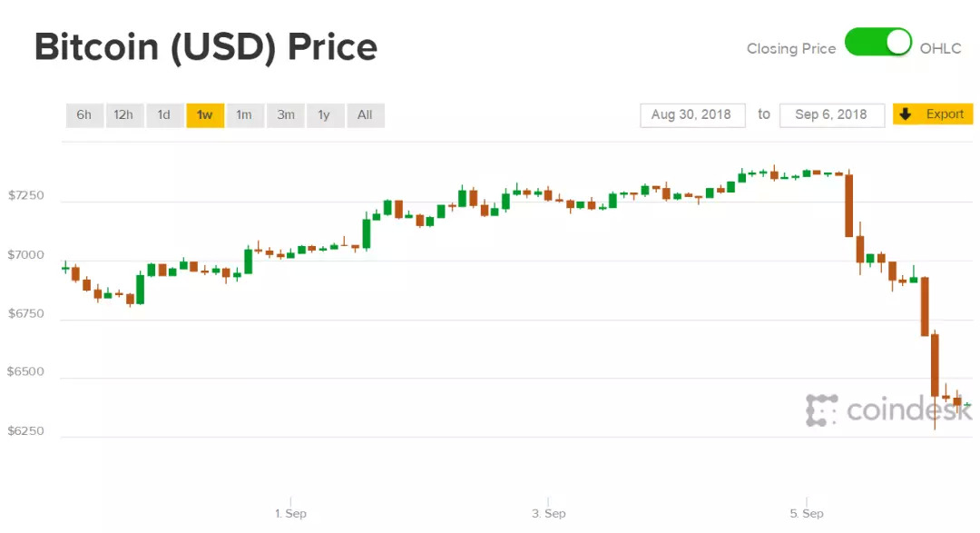Viewport: 980px width, 533px height.
Task: Click the 3. Sep timeline marker
Action: (548, 513)
